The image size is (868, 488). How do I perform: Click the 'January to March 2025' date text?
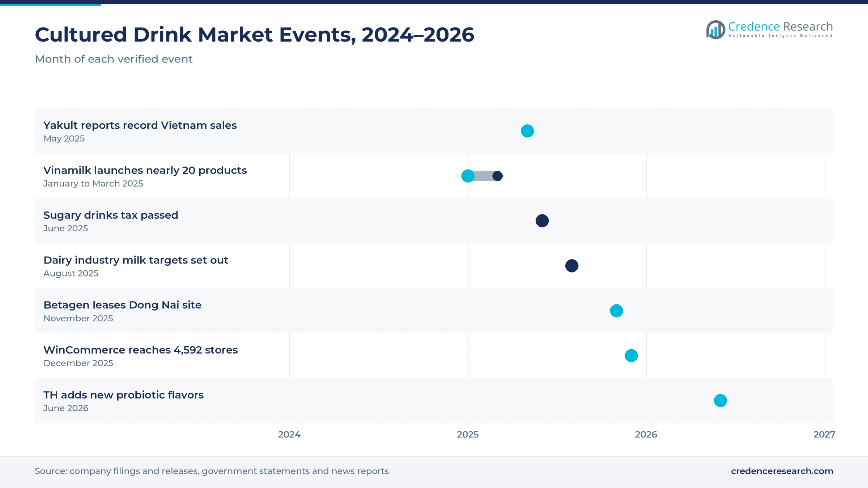[93, 184]
